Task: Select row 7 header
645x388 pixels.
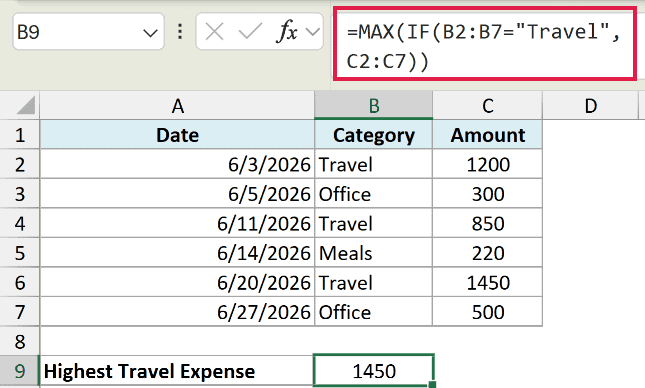Action: (x=20, y=312)
